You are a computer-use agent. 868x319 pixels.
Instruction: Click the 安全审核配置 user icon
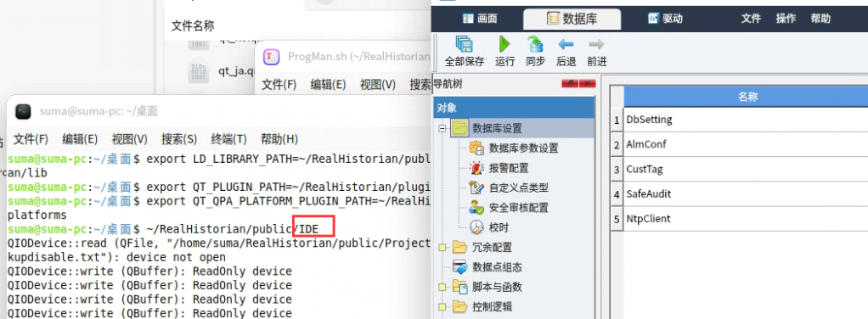(x=476, y=207)
